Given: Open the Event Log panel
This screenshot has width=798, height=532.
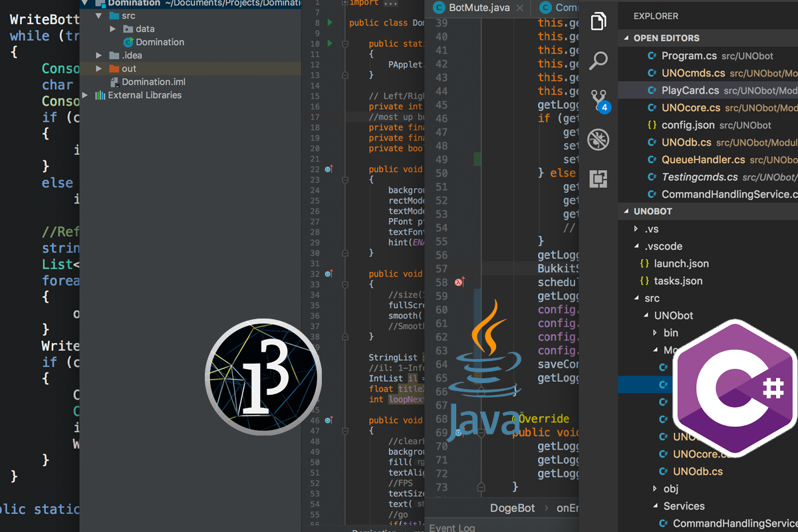Looking at the screenshot, I should tap(452, 528).
